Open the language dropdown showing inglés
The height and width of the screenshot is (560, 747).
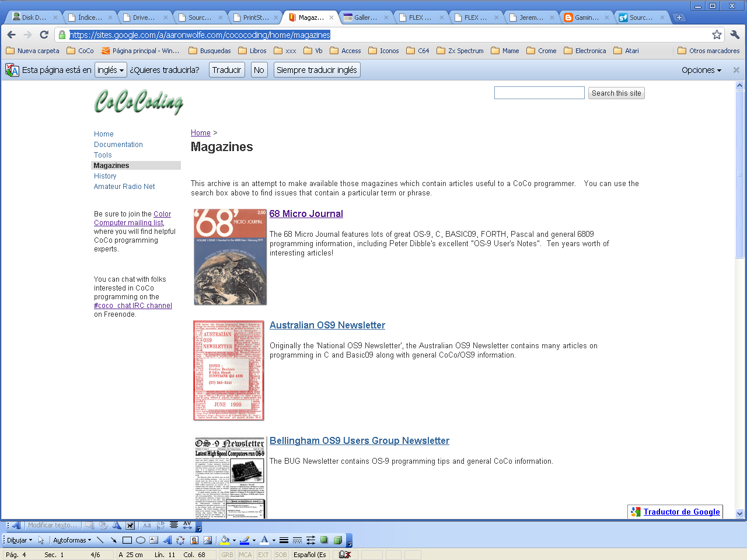tap(111, 70)
